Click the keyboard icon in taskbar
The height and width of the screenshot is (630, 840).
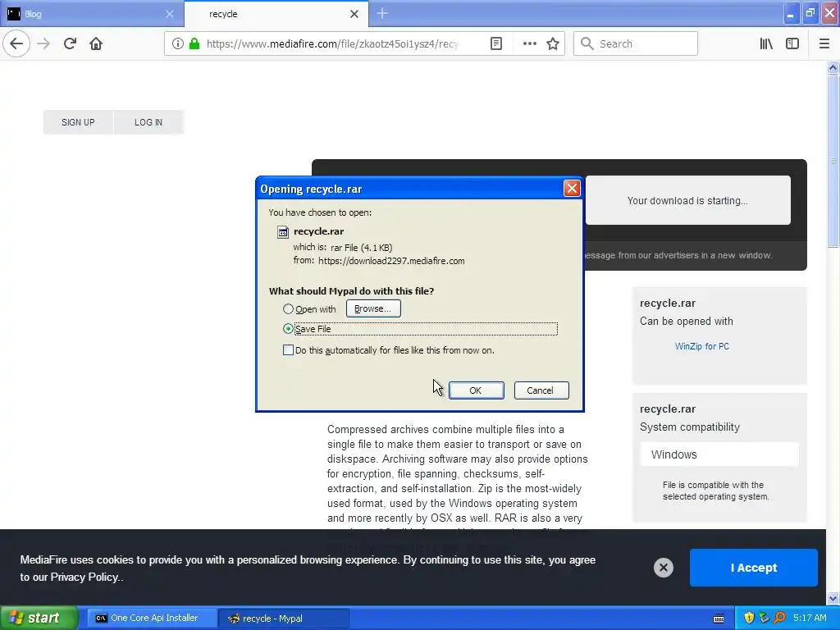pyautogui.click(x=719, y=619)
